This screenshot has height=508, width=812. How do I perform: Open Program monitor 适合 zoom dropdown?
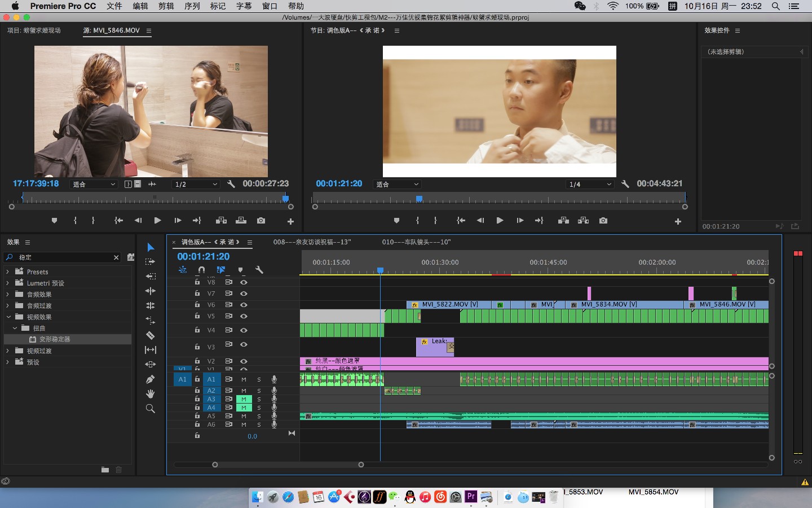(398, 185)
